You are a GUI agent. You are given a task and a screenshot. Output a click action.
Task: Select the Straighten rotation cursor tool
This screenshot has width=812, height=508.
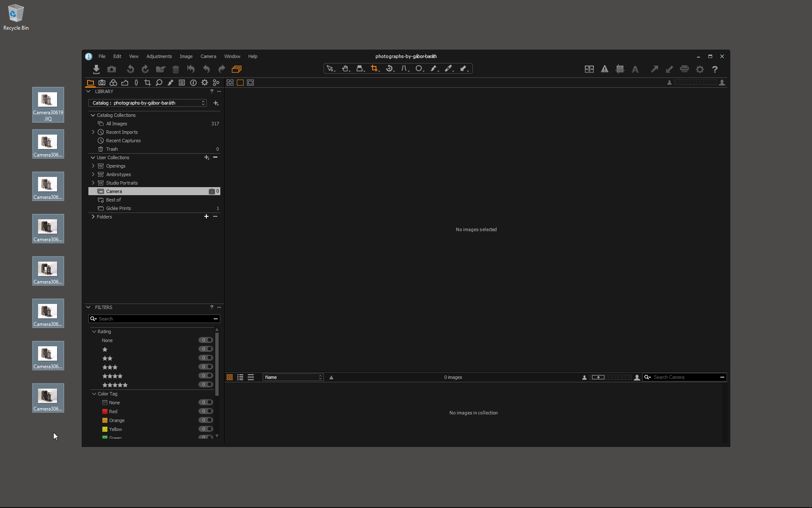[x=390, y=69]
